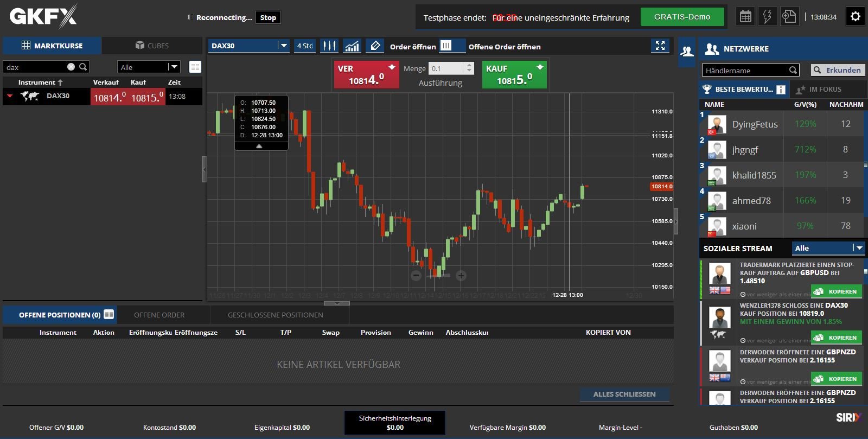
Task: Click the DAX30 sell price 10814.0 cell
Action: (109, 97)
